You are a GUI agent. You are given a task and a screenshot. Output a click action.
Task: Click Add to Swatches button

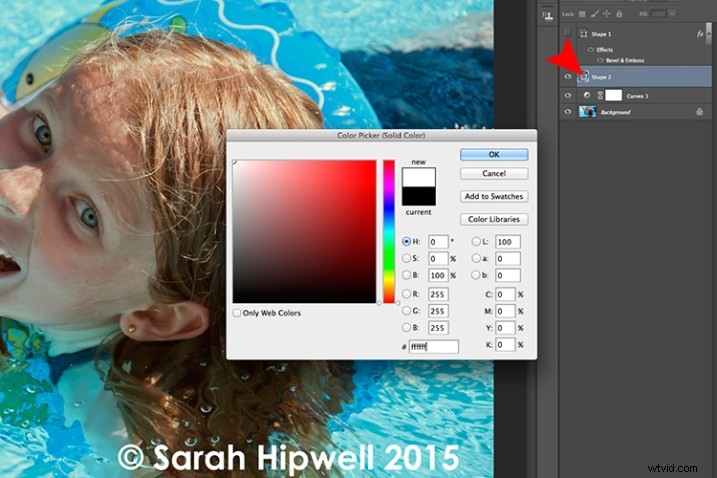pos(494,197)
